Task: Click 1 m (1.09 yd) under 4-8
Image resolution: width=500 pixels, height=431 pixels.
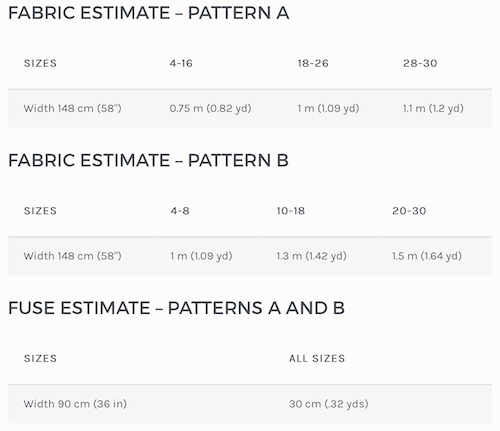Action: tap(201, 256)
